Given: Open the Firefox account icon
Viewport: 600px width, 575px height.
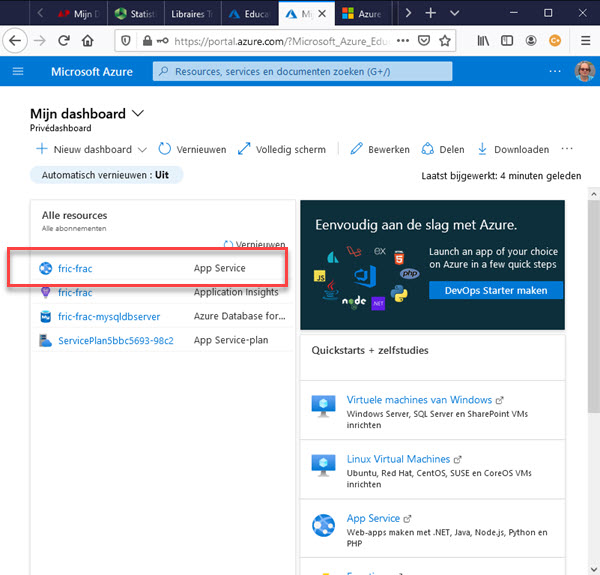Looking at the screenshot, I should (x=531, y=41).
